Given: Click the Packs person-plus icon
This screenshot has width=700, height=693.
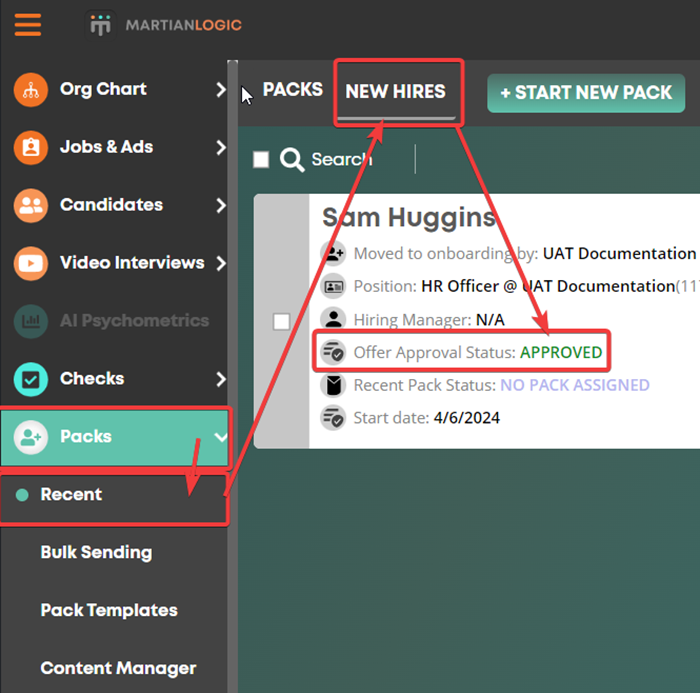Looking at the screenshot, I should pyautogui.click(x=31, y=437).
